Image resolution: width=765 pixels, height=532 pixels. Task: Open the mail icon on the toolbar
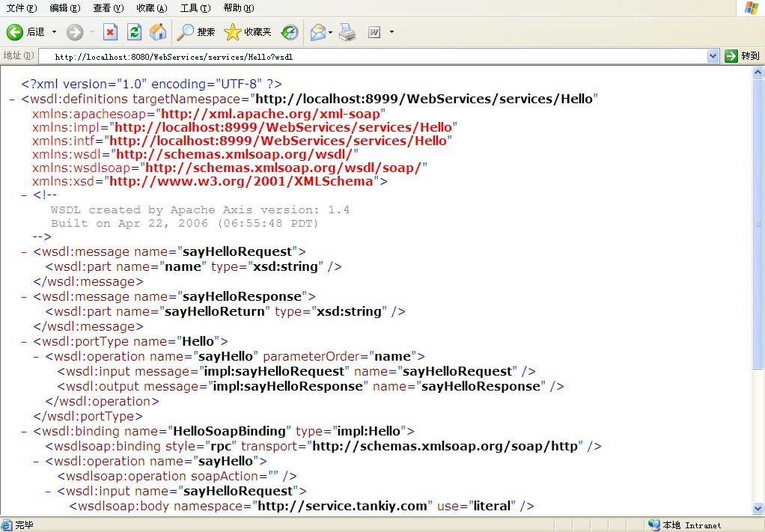pos(317,32)
